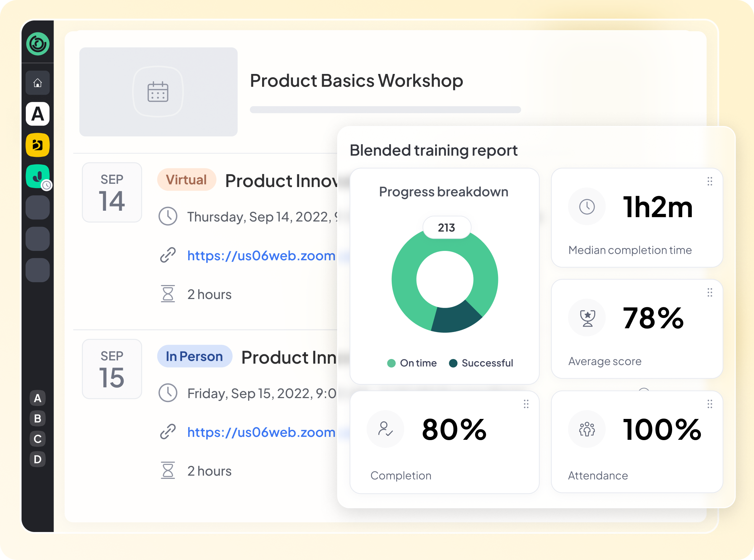
Task: Open the Zoom link for the Sep 14 session
Action: click(x=261, y=256)
